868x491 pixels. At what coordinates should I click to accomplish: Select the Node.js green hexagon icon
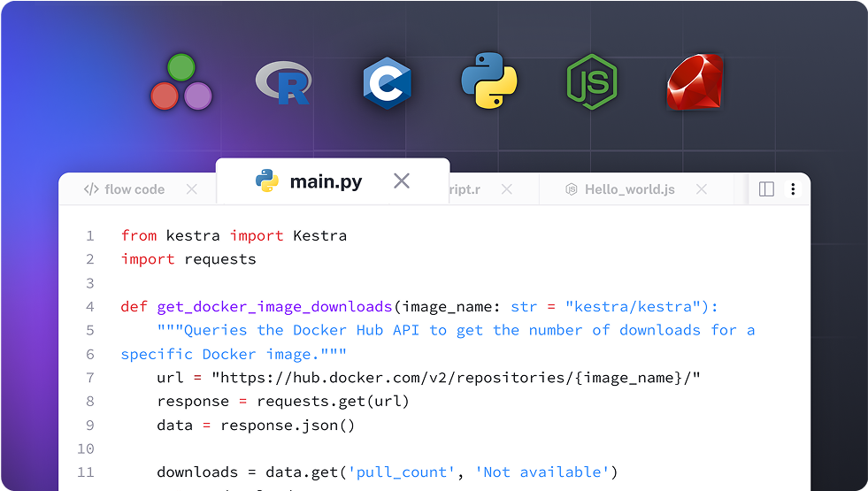(x=592, y=81)
